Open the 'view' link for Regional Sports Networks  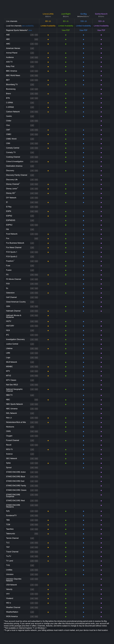(x=30, y=30)
